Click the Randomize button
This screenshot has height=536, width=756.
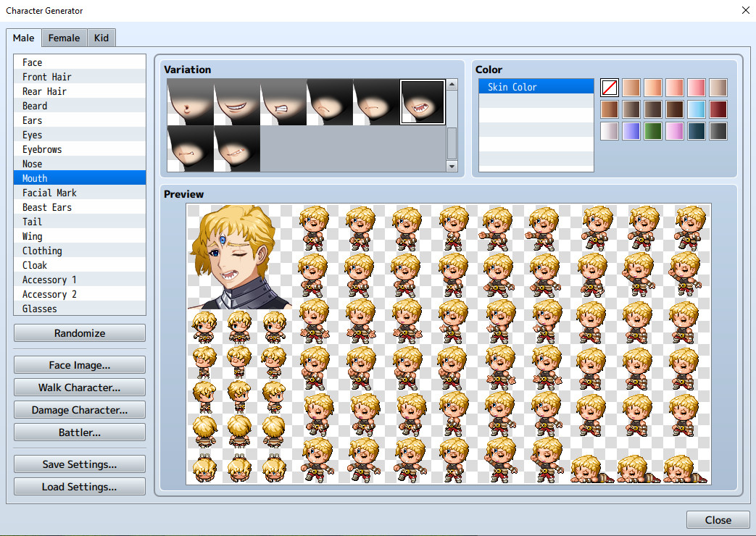[x=79, y=332]
